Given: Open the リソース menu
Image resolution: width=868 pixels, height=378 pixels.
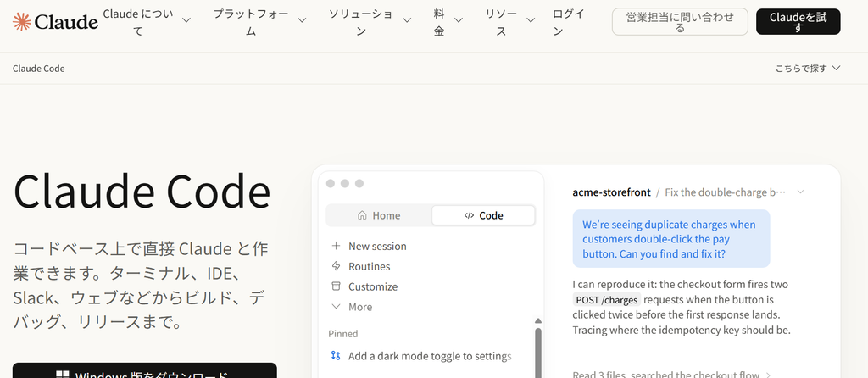Looking at the screenshot, I should tap(509, 22).
